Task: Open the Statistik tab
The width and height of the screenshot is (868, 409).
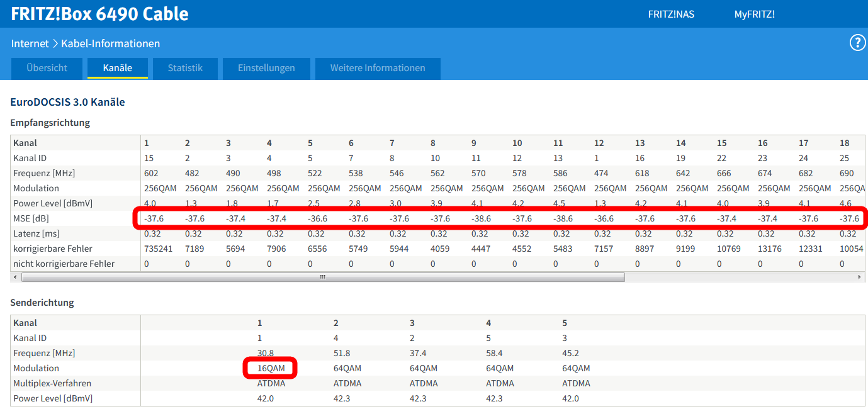Action: (x=185, y=68)
